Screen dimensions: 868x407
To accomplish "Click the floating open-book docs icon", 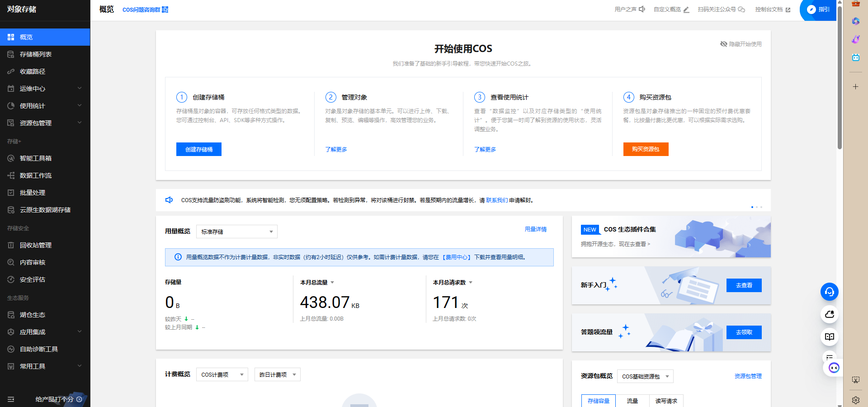I will 830,337.
